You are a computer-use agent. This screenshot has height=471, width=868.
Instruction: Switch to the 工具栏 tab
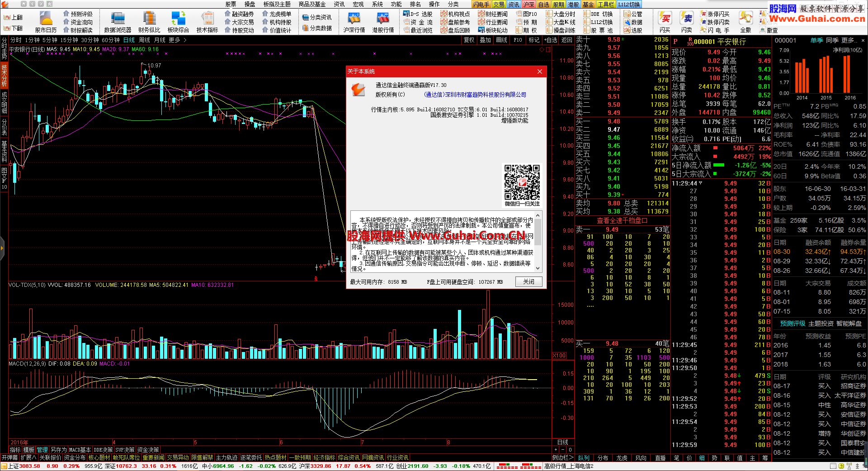point(605,4)
